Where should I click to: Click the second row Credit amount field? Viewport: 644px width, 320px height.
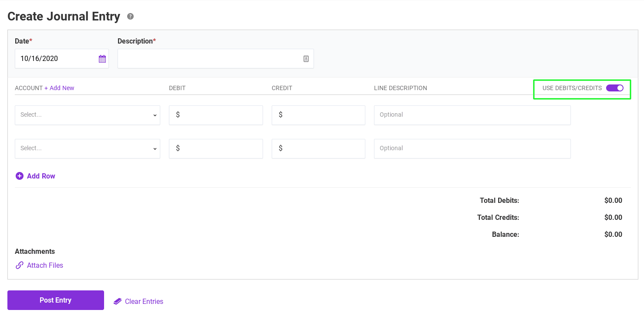tap(318, 148)
